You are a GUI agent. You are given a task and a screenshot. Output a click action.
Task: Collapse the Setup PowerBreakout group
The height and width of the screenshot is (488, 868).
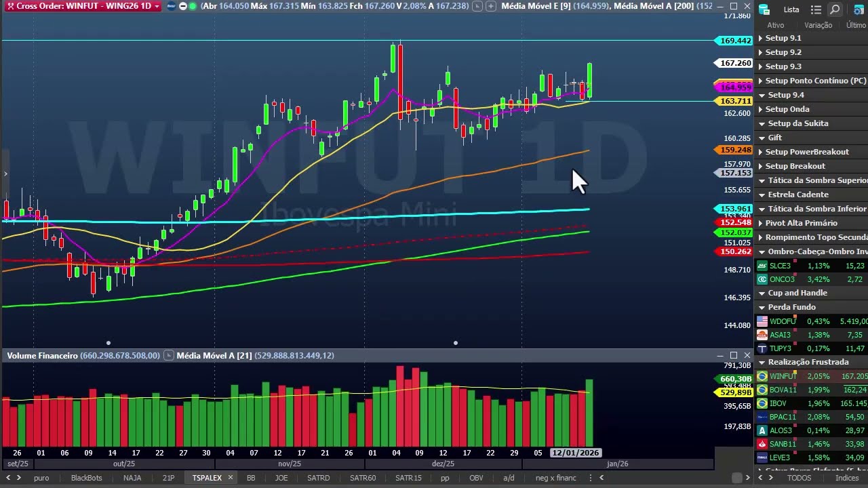760,152
